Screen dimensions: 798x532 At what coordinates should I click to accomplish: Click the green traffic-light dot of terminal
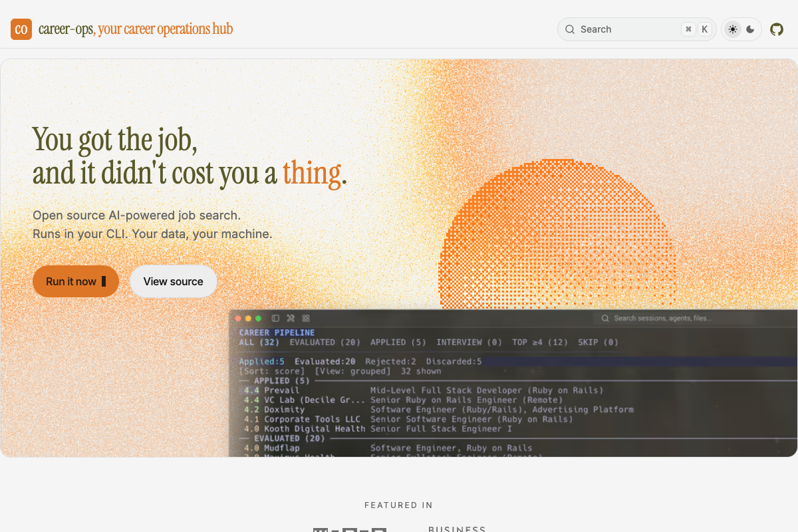[259, 319]
